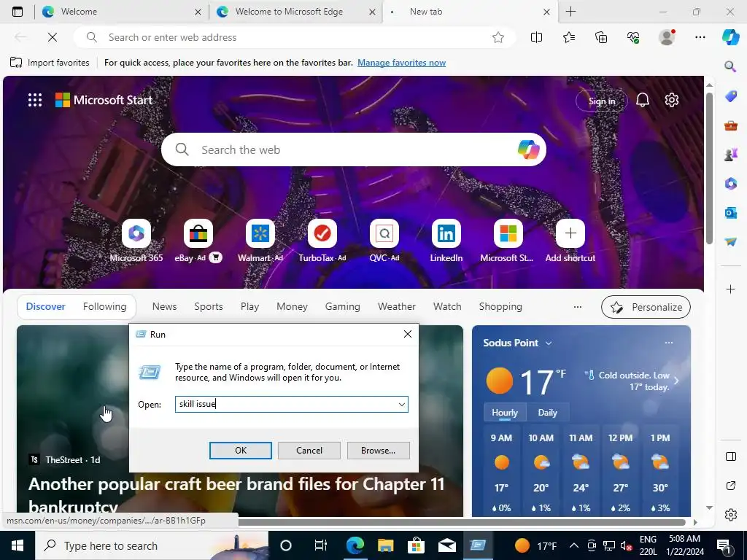Open the Shopping category
Viewport: 747px width, 560px height.
pyautogui.click(x=500, y=307)
